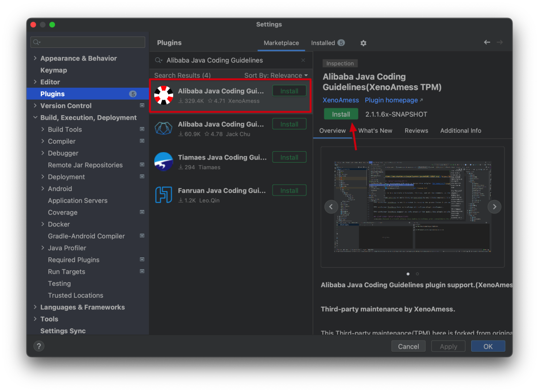Viewport: 539px width, 392px height.
Task: Expand the Docker node
Action: click(42, 224)
